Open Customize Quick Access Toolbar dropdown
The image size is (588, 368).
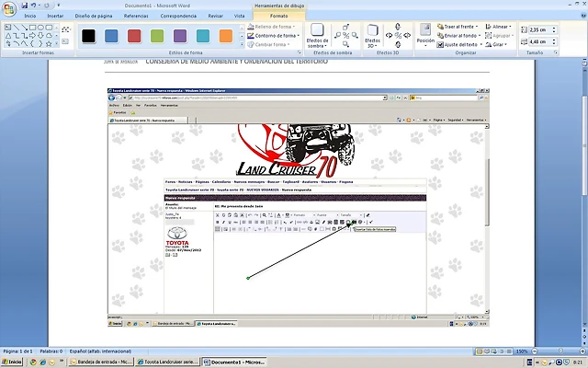[x=59, y=6]
